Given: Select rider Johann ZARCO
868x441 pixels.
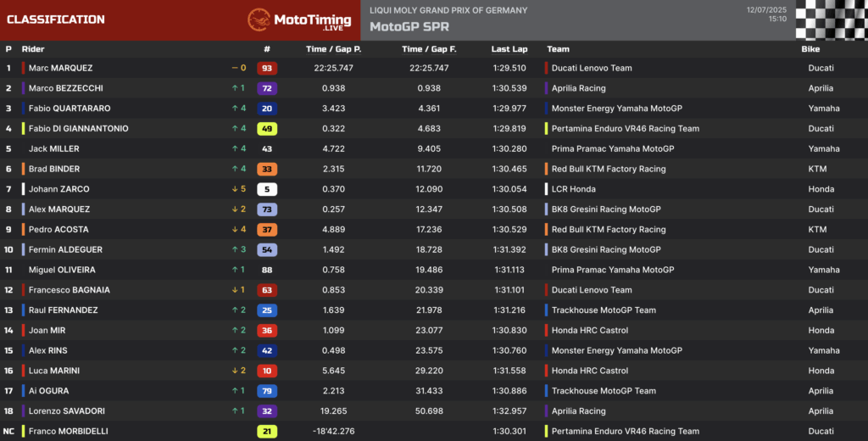Looking at the screenshot, I should click(59, 189).
